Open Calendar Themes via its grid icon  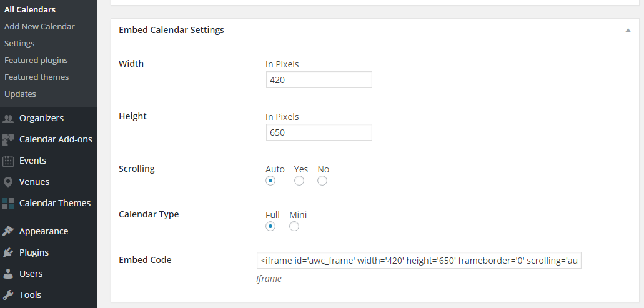pos(8,203)
